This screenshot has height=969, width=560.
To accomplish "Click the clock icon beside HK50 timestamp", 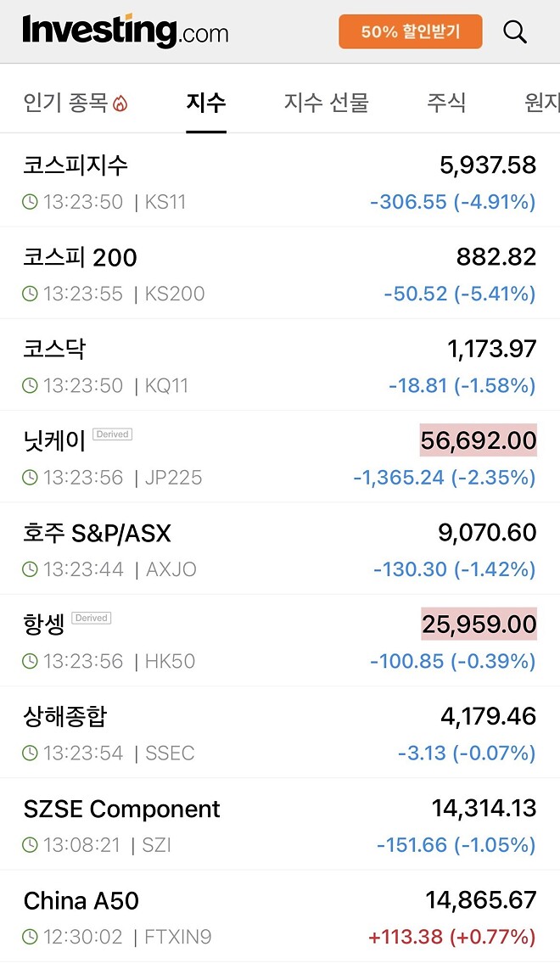I will tap(27, 661).
